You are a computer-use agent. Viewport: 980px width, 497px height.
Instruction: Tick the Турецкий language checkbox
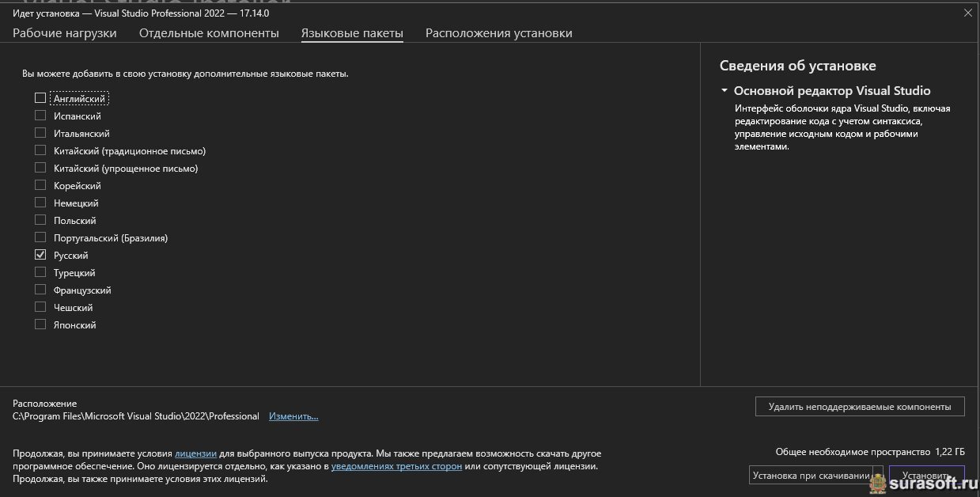[40, 272]
